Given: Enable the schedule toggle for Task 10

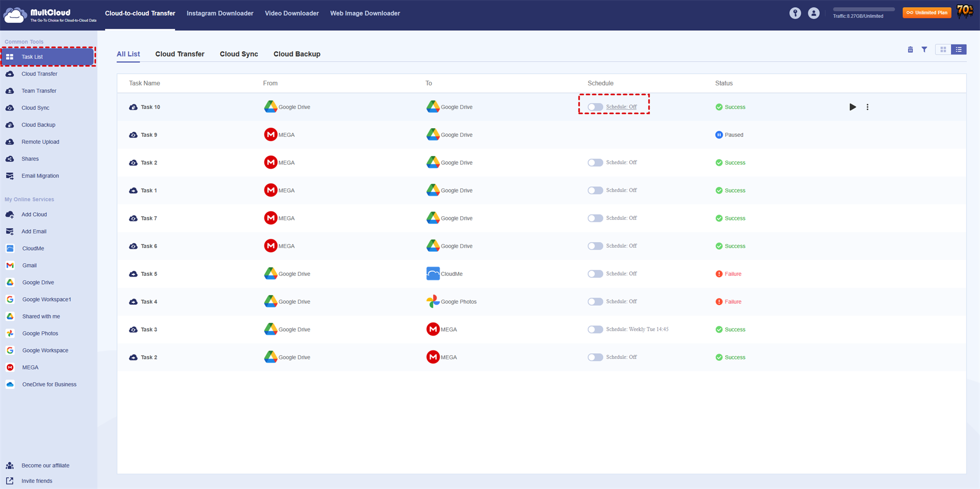Looking at the screenshot, I should tap(595, 107).
